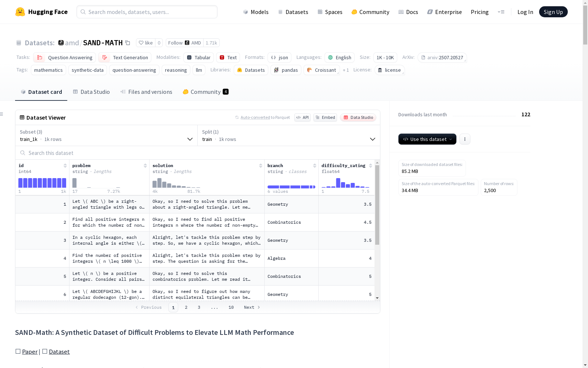The width and height of the screenshot is (588, 368).
Task: Click the Croissant library tag
Action: point(322,70)
